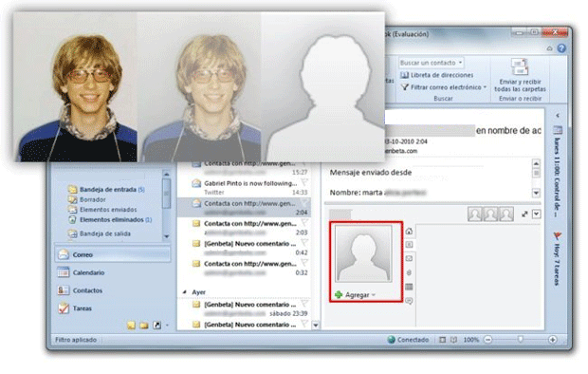Switch to Reading view in the status bar
588x374 pixels.
tap(453, 340)
